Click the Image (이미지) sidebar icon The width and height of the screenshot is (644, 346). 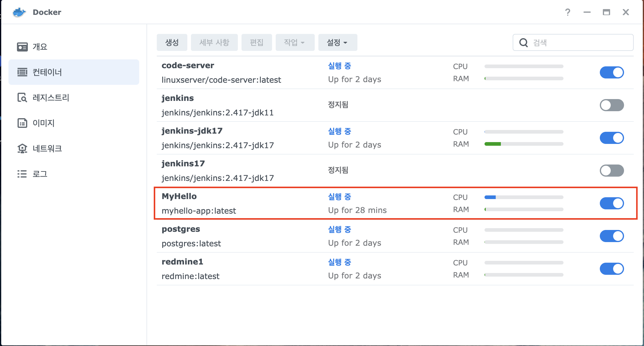pos(22,123)
